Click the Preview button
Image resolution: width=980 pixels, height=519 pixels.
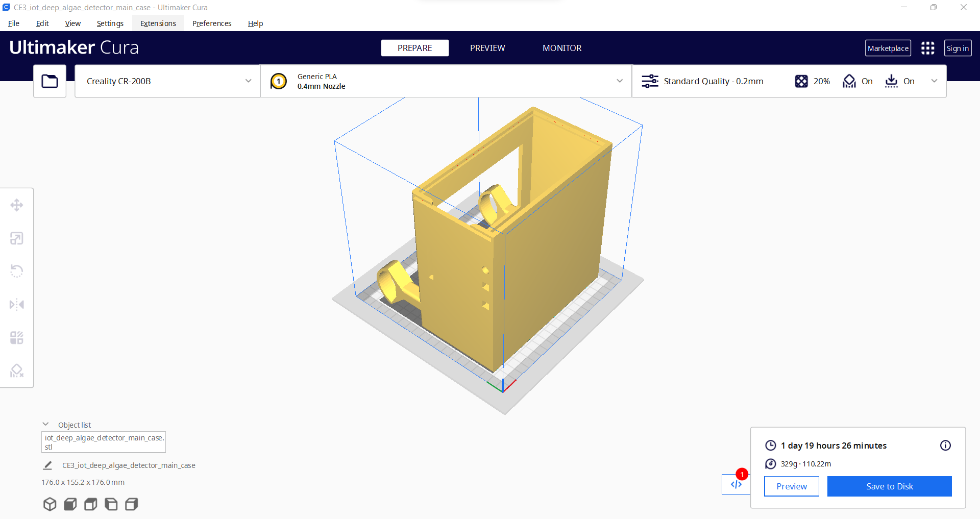792,486
